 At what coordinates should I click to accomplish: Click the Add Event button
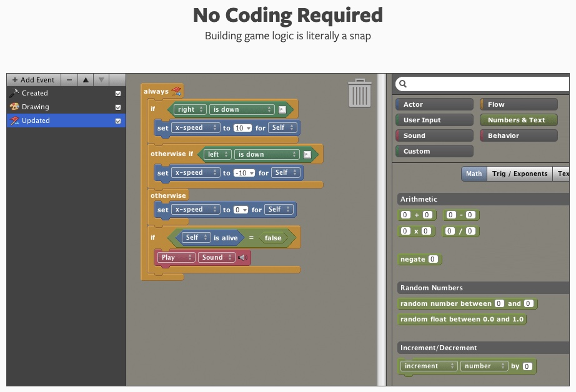click(x=34, y=80)
